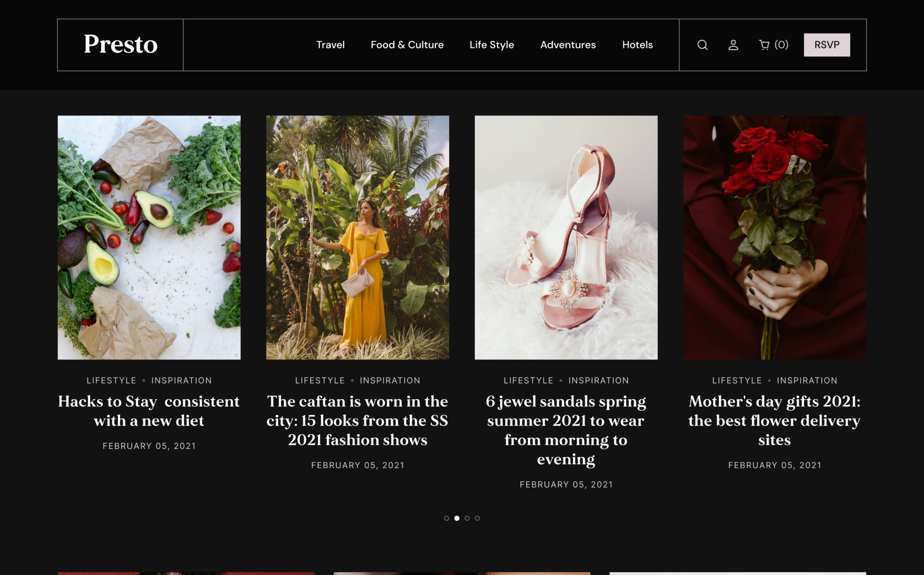Viewport: 924px width, 575px height.
Task: Navigate to Food & Culture
Action: pos(407,45)
